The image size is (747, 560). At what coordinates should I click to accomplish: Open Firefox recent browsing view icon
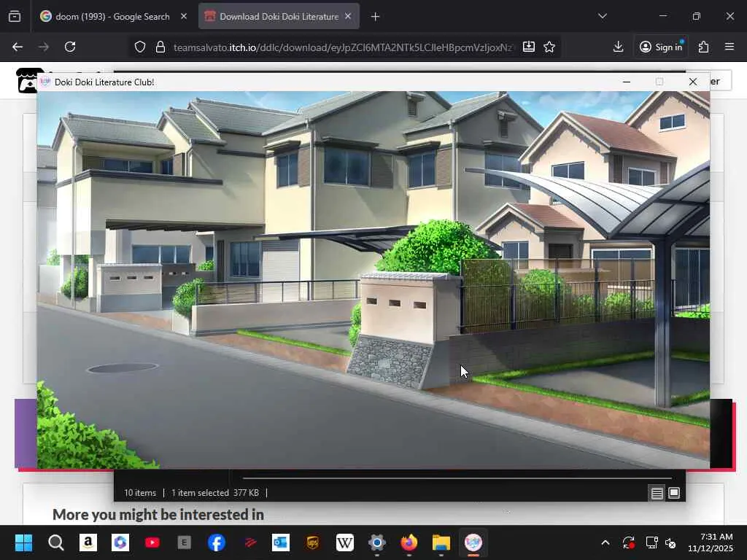click(x=15, y=17)
